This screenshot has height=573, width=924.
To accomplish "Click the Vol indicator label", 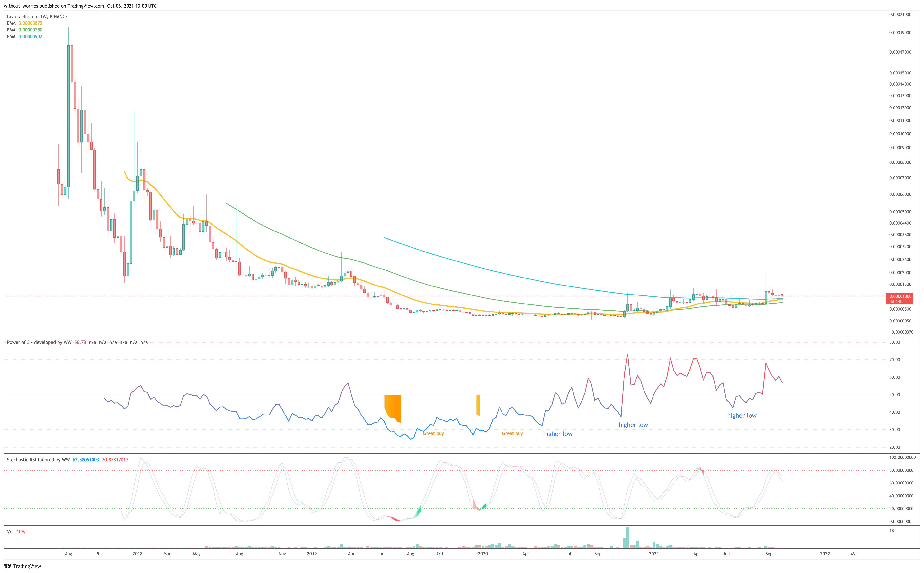I will (10, 532).
